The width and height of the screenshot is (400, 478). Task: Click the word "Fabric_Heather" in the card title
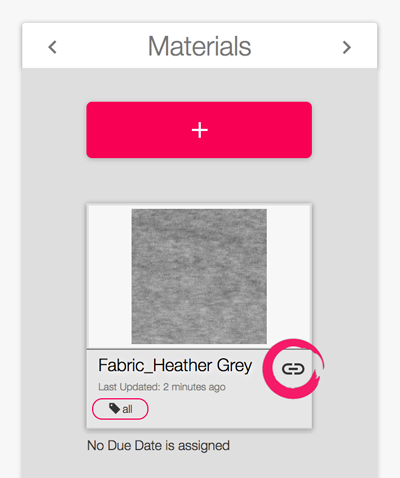tap(155, 365)
